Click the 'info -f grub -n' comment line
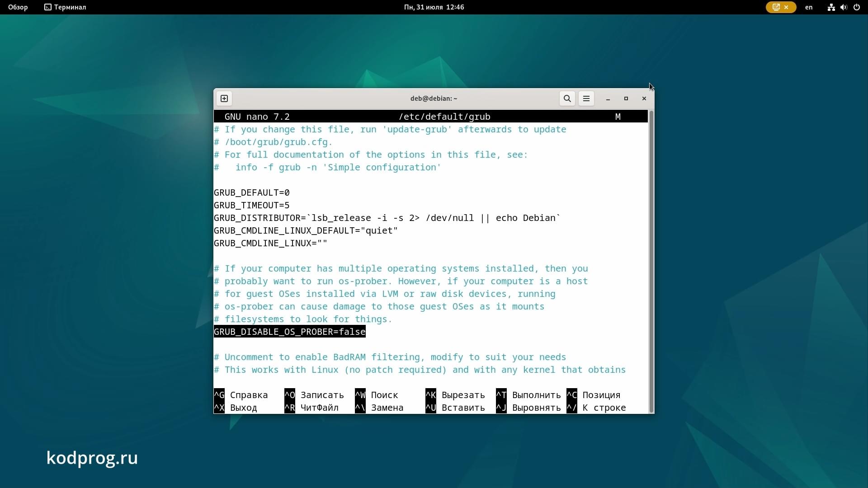Image resolution: width=868 pixels, height=488 pixels. (x=327, y=167)
